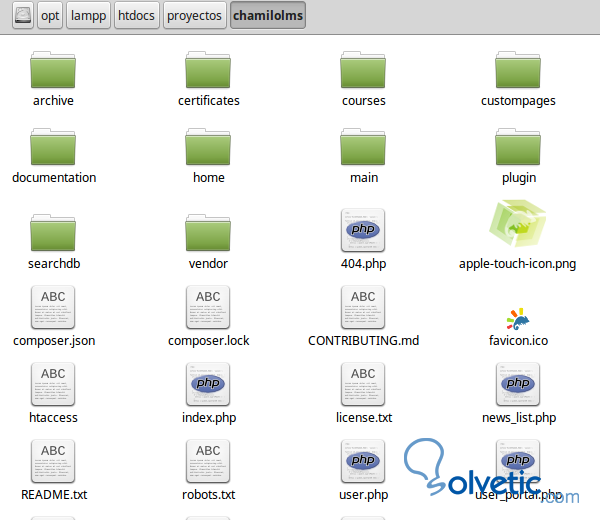Click the 'searchdb' folder name label
Viewport: 600px width, 520px height.
[54, 264]
